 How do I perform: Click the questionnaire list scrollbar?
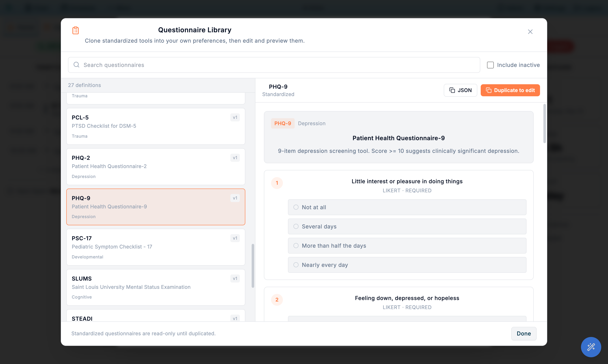point(253,266)
